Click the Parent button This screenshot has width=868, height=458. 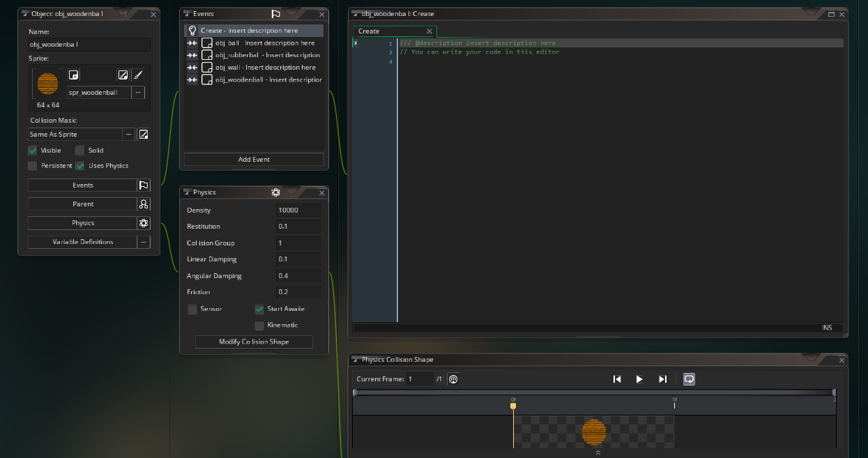82,204
